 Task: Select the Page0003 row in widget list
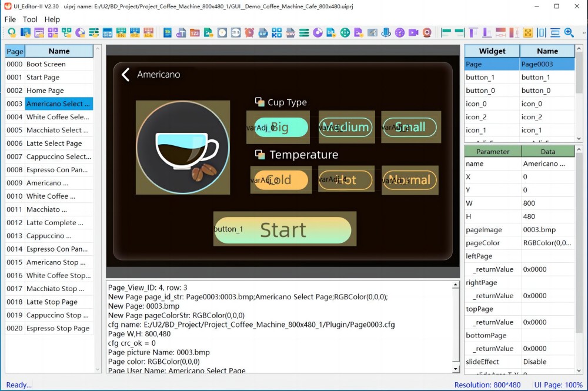(x=519, y=64)
